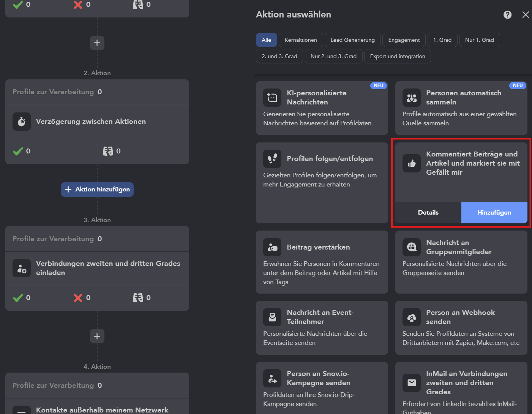The image size is (532, 414).
Task: Click the Personen automatisch sammeln icon
Action: [412, 98]
